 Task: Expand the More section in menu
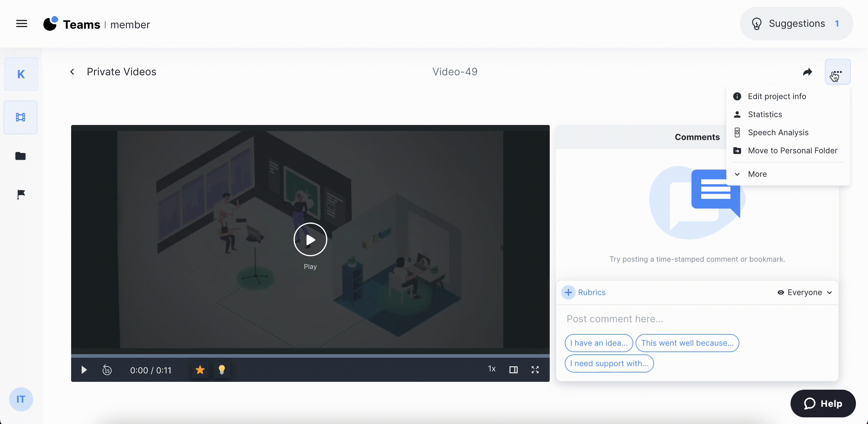pos(757,174)
